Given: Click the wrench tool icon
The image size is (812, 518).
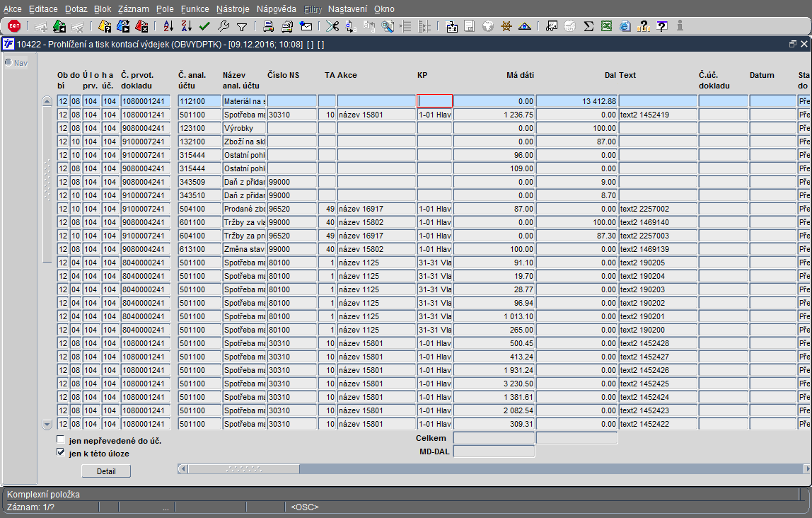Looking at the screenshot, I should click(224, 27).
